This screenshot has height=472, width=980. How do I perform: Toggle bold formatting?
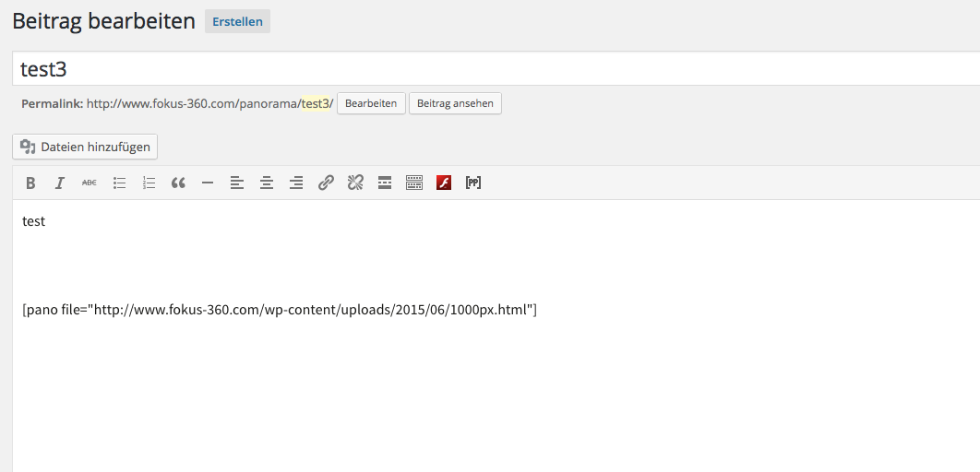tap(30, 183)
